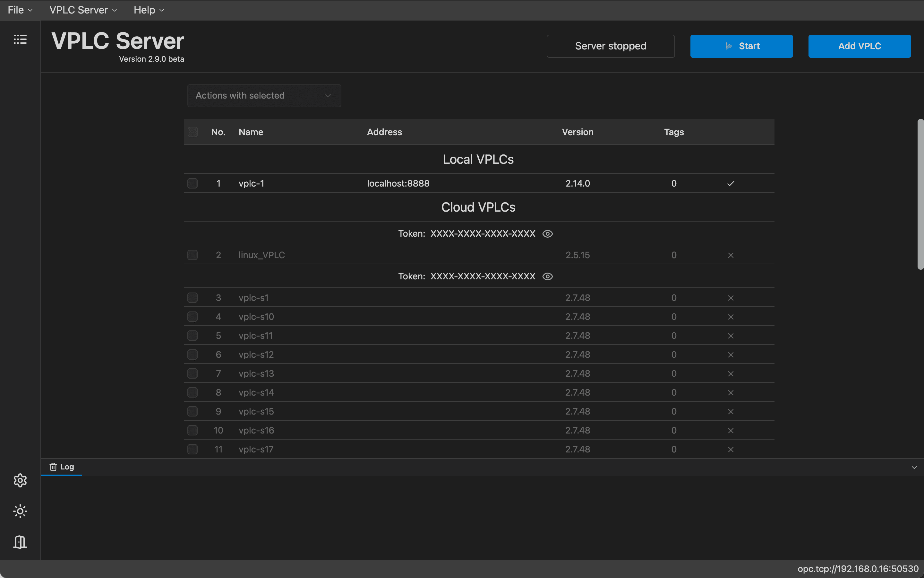Click the vertical scrollbar of VPLC list

tap(920, 194)
